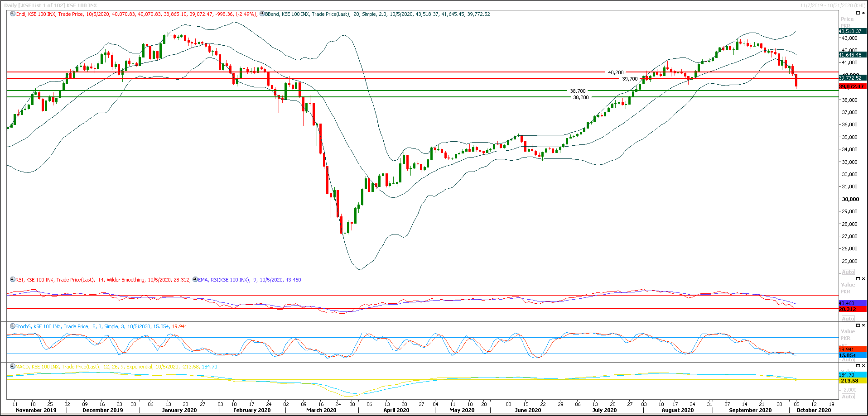Viewport: 868px width, 416px height.
Task: Click the 38,700 support line label
Action: (578, 91)
